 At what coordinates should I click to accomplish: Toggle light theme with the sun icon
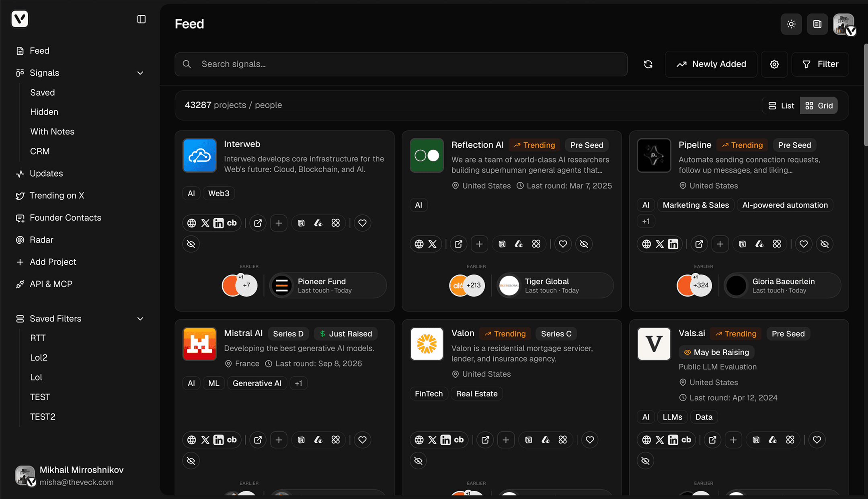791,24
